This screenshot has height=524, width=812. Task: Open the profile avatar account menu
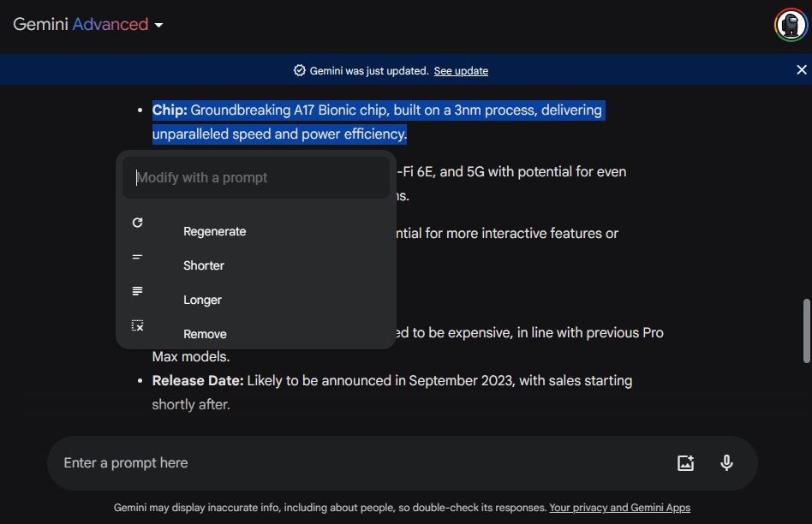pyautogui.click(x=790, y=25)
